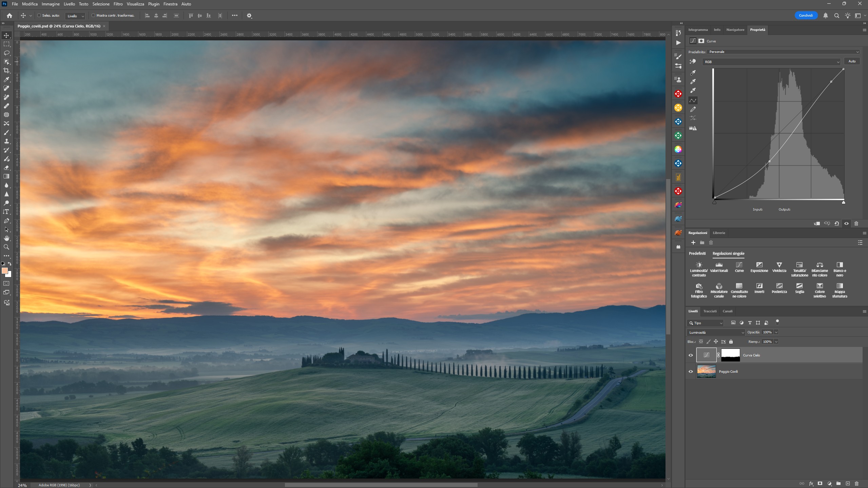Click the Curves white point slider triangle
The image size is (868, 488).
pos(844,202)
